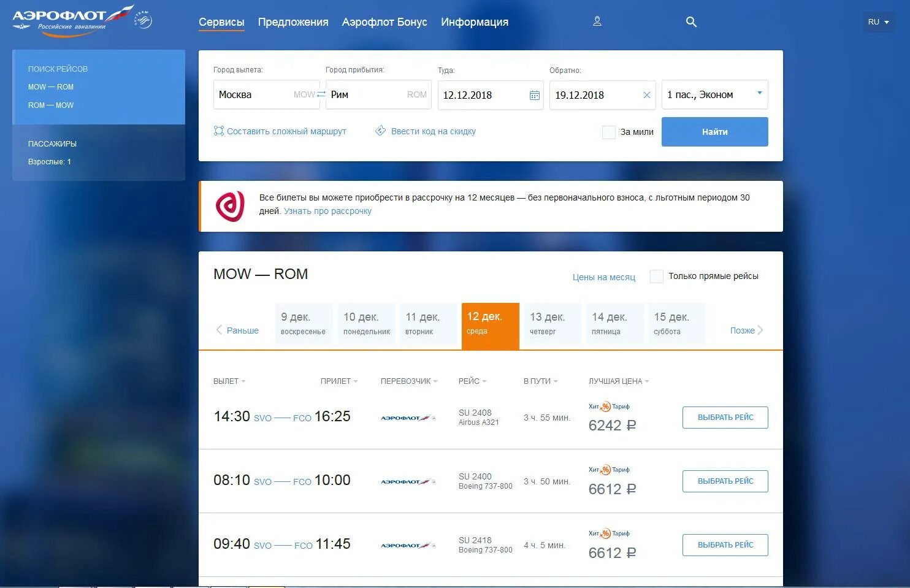
Task: Open Информация menu
Action: [x=475, y=22]
